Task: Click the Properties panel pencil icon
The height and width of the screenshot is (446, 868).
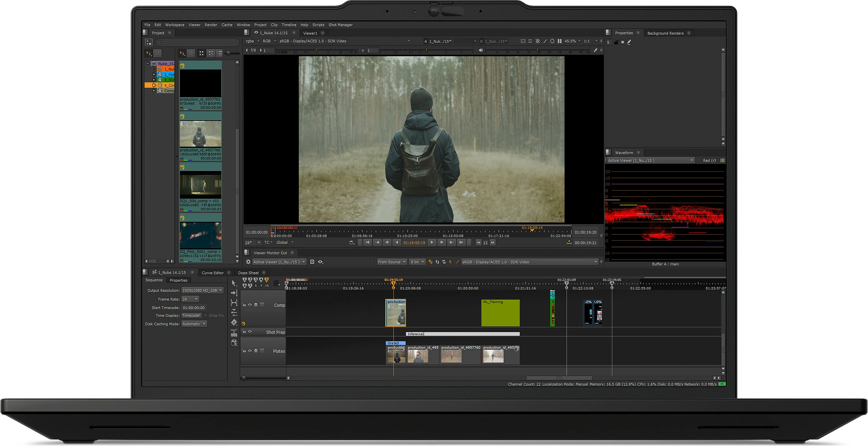Action: click(629, 42)
